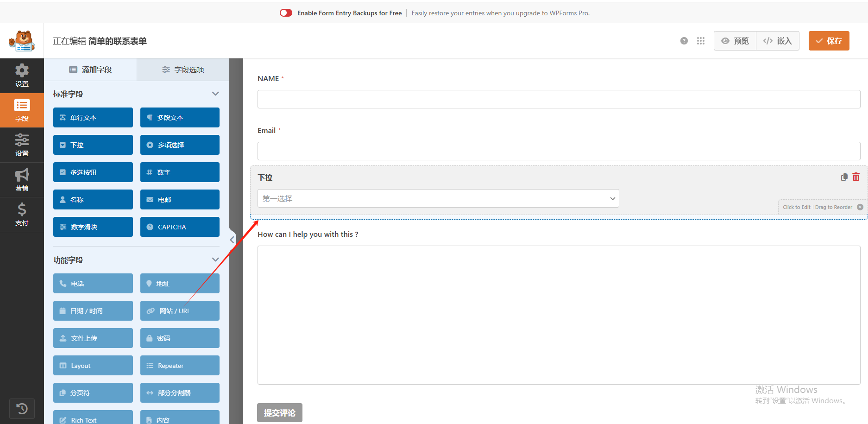Click the top 设置 gear sidebar icon
The height and width of the screenshot is (424, 868).
coord(22,75)
